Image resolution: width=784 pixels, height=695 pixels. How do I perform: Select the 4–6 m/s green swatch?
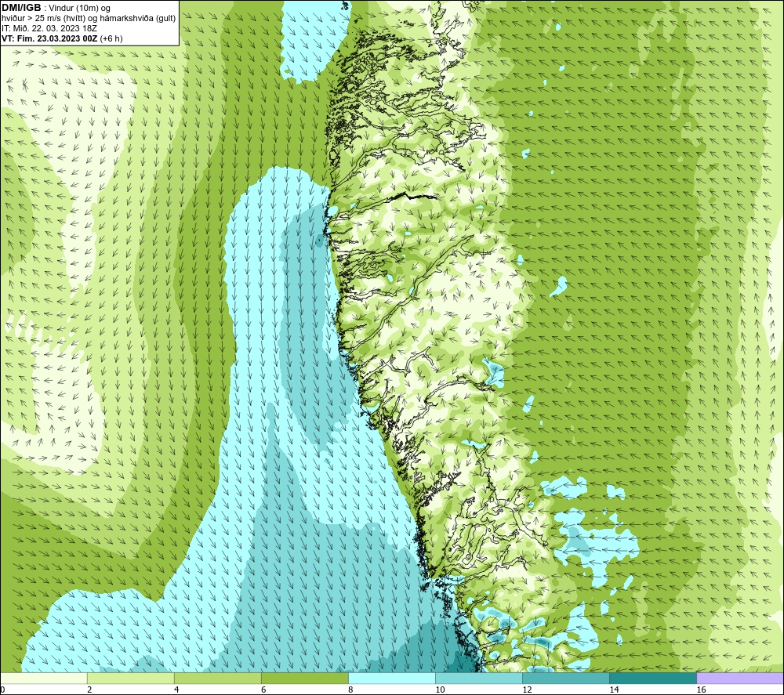218,679
